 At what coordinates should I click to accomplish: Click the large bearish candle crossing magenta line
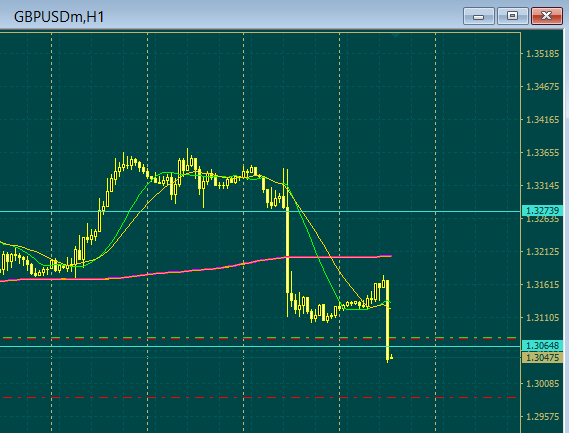coord(287,250)
